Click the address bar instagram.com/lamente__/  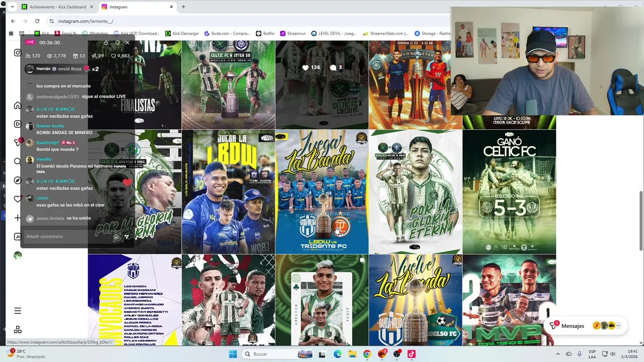click(86, 21)
